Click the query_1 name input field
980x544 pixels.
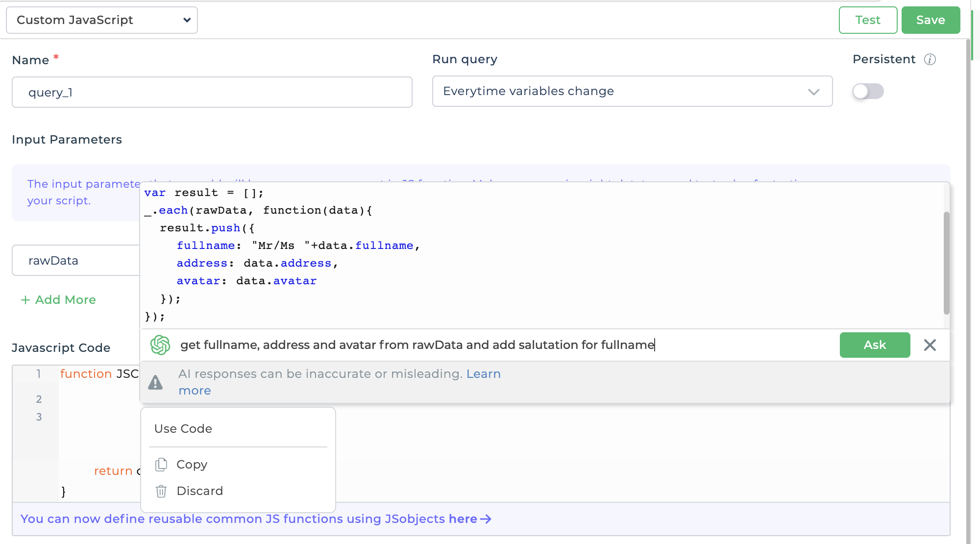[212, 92]
